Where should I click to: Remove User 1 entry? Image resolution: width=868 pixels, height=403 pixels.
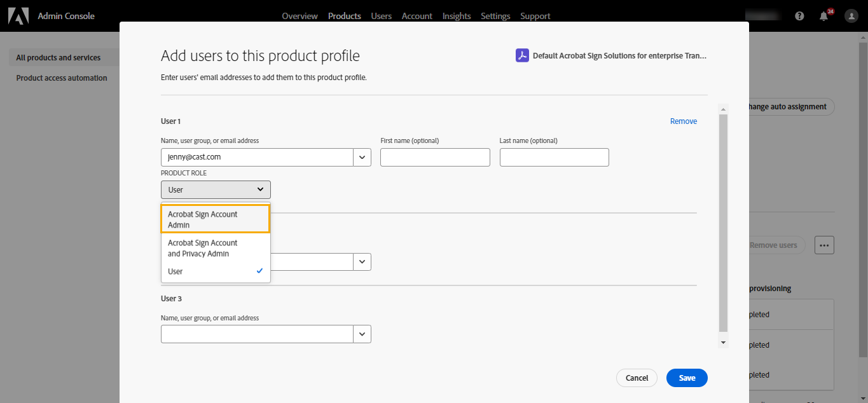coord(684,121)
